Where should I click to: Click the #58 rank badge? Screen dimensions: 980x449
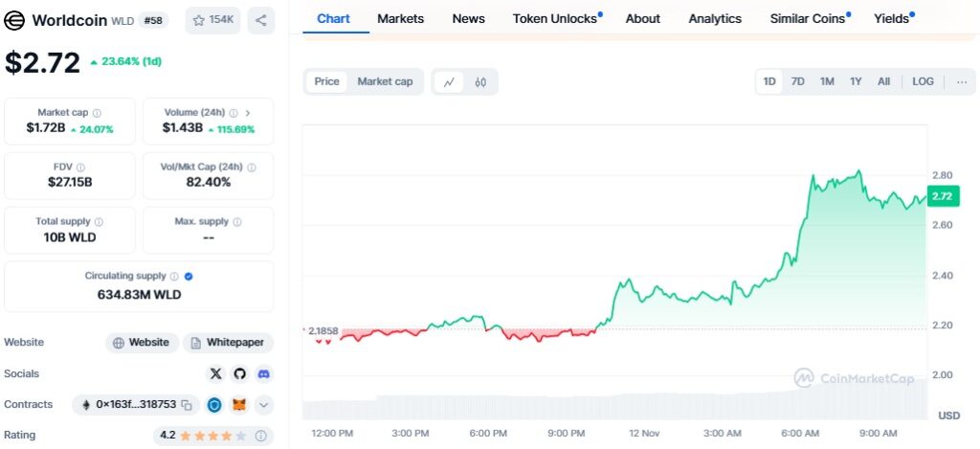tap(152, 20)
